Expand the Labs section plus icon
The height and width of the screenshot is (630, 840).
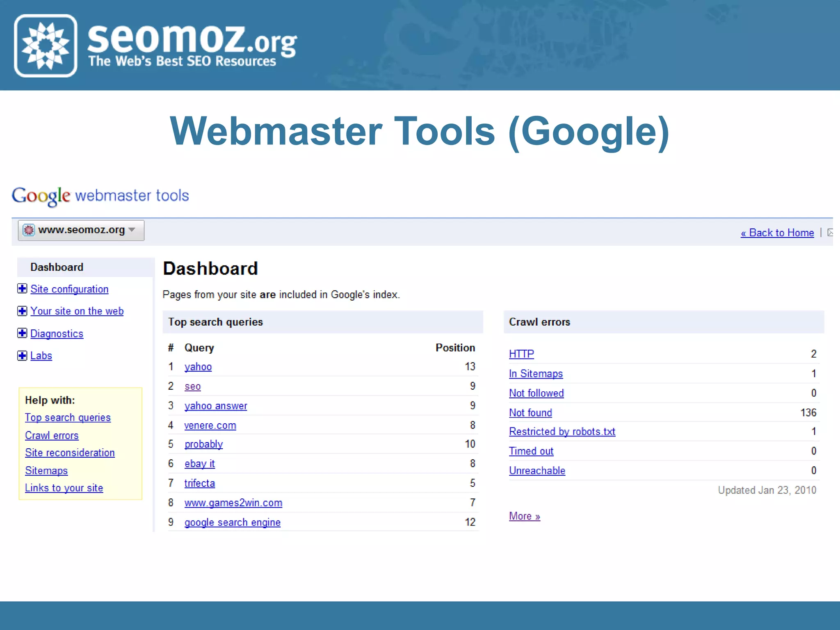(x=22, y=356)
